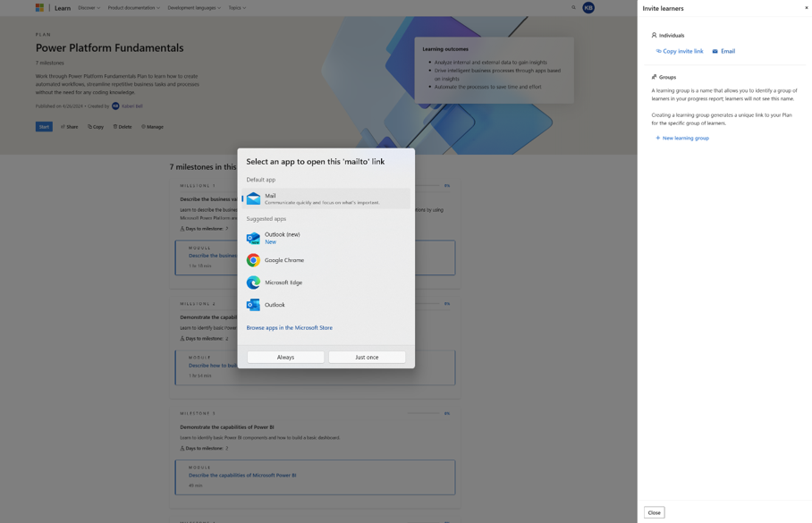Select the classic Outlook icon

click(x=253, y=304)
